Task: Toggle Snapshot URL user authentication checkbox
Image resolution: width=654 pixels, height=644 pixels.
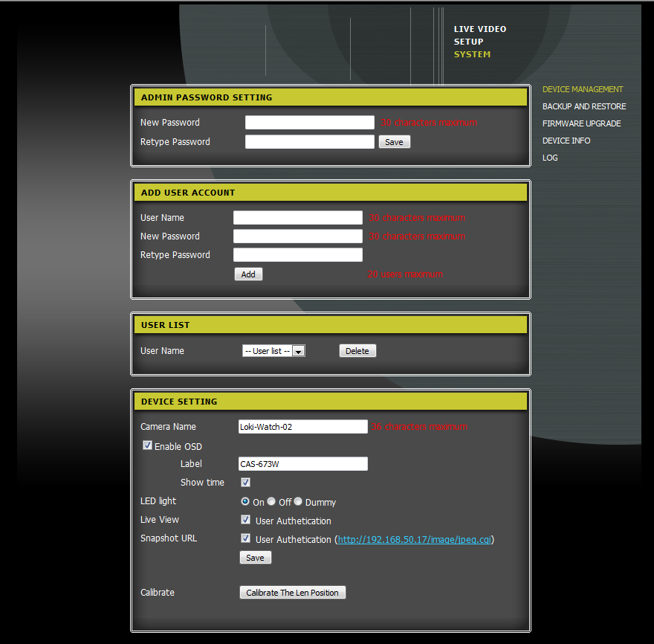Action: [245, 538]
